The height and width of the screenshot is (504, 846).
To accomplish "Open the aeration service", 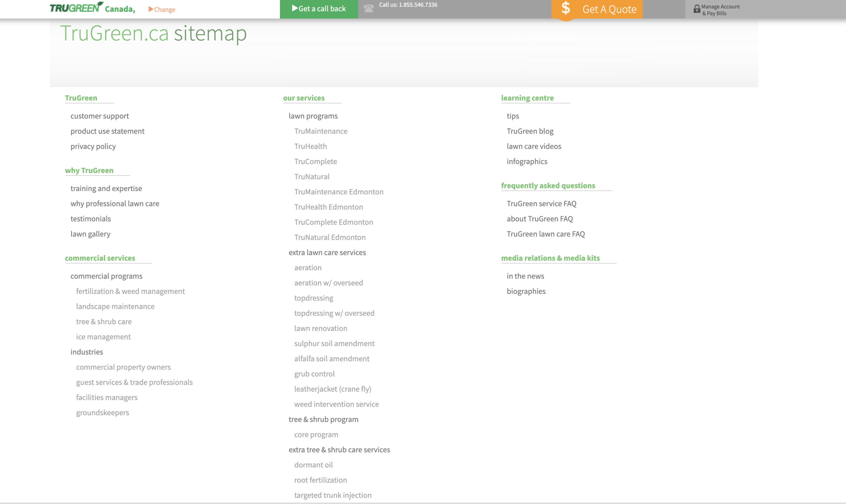I will click(308, 268).
